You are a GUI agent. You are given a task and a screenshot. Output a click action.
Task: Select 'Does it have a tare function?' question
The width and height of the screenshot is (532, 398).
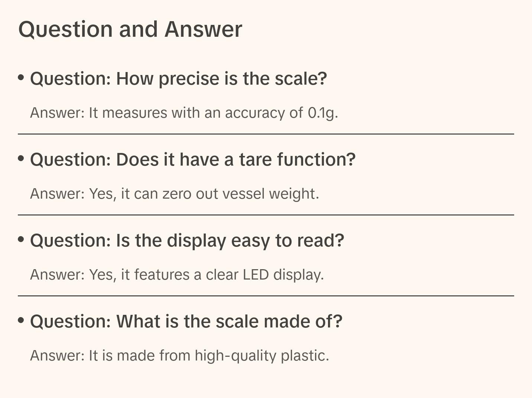tap(192, 160)
